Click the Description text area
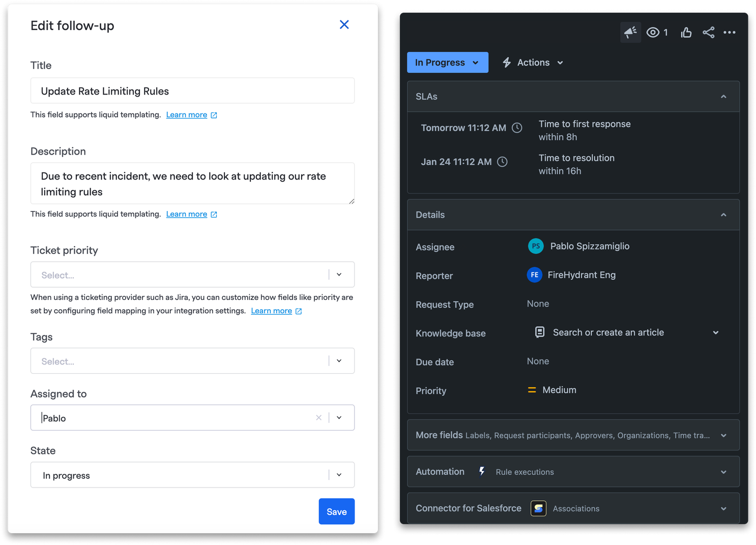 [192, 184]
